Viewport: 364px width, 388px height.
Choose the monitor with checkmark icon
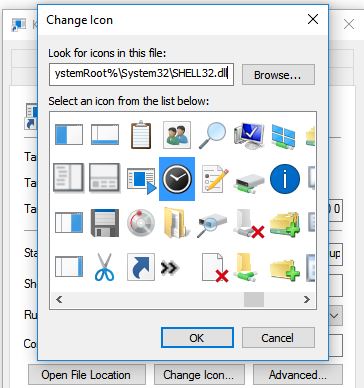[249, 135]
